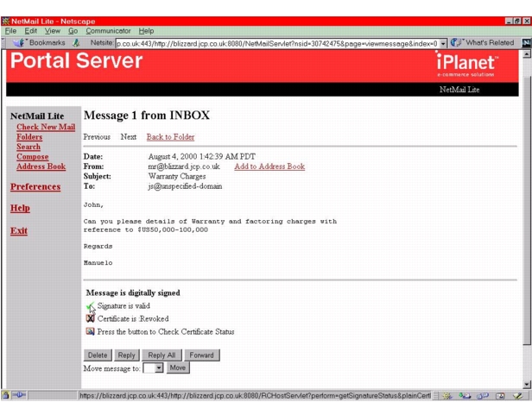Open Check New Mail link in sidebar
532x402 pixels.
tap(46, 127)
